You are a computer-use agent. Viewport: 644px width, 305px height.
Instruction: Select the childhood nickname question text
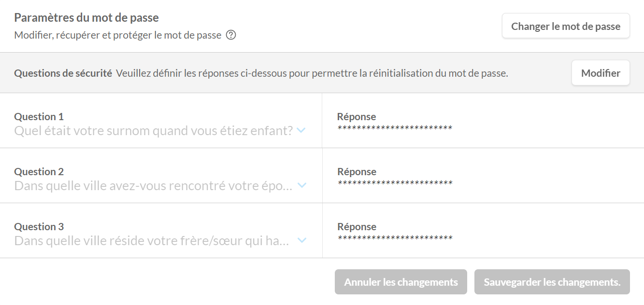(154, 131)
